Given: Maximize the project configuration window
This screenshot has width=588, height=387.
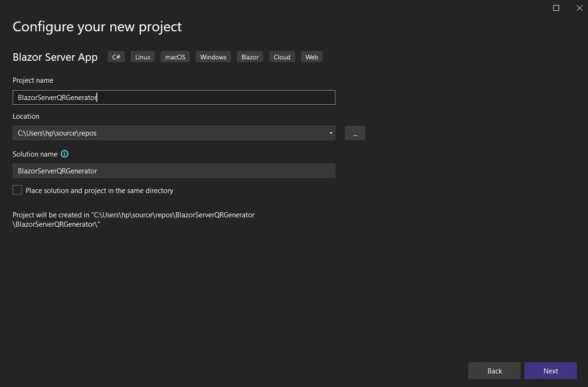Looking at the screenshot, I should [x=556, y=8].
